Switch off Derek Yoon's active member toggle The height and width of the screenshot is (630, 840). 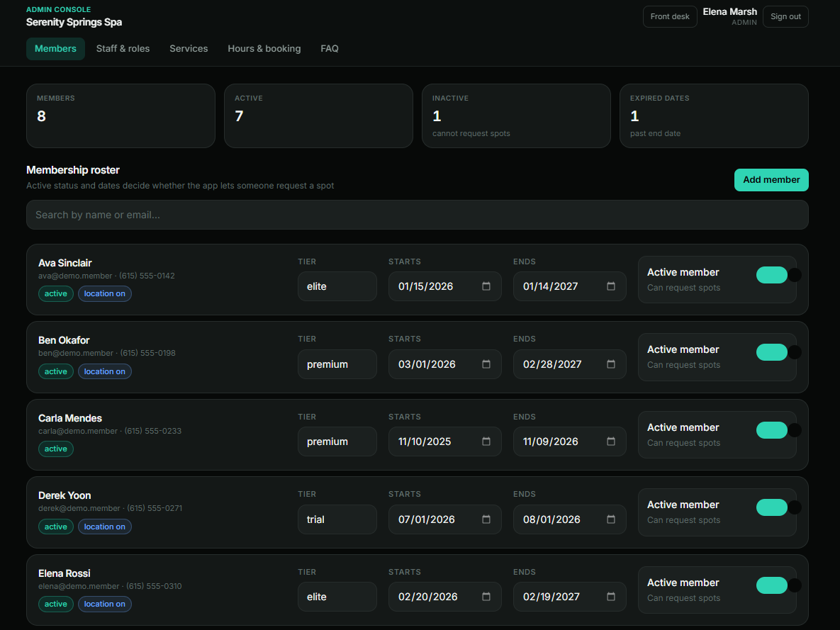[772, 507]
